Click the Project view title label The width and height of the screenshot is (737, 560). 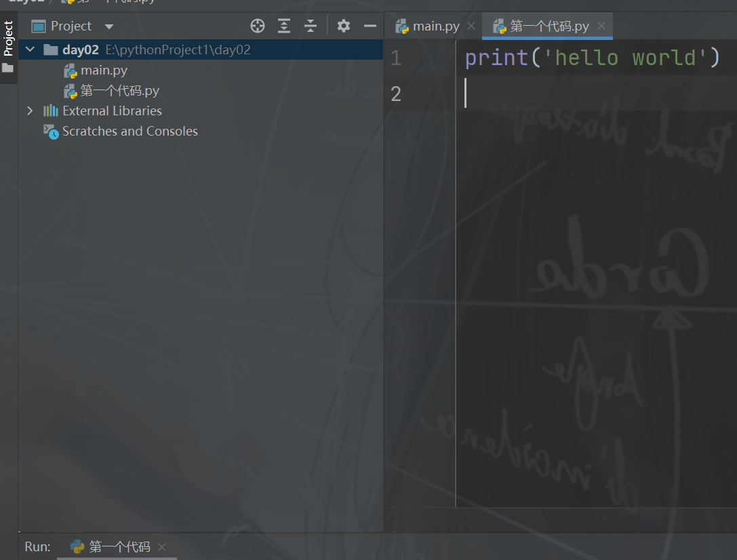click(71, 26)
